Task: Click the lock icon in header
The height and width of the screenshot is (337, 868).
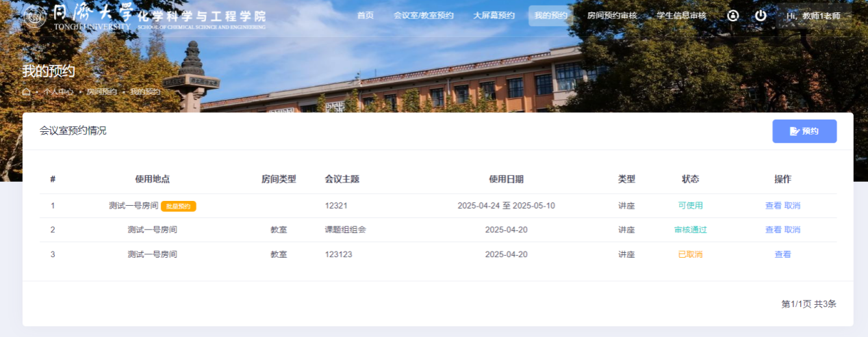Action: pos(733,15)
